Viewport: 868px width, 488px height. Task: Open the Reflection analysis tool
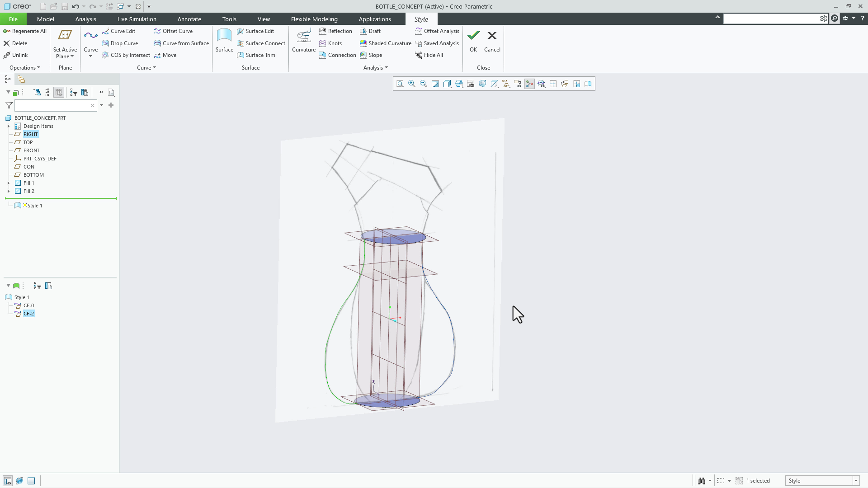pyautogui.click(x=335, y=31)
